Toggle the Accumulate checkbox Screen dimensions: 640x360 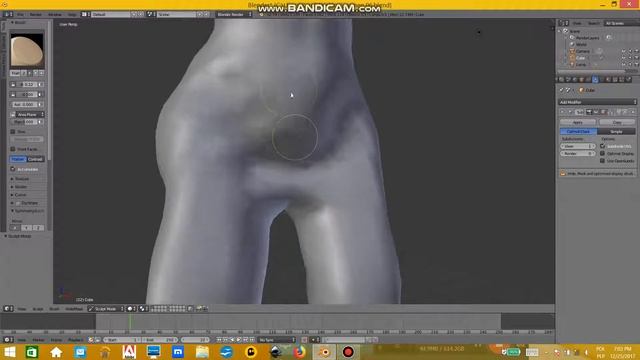(x=13, y=169)
